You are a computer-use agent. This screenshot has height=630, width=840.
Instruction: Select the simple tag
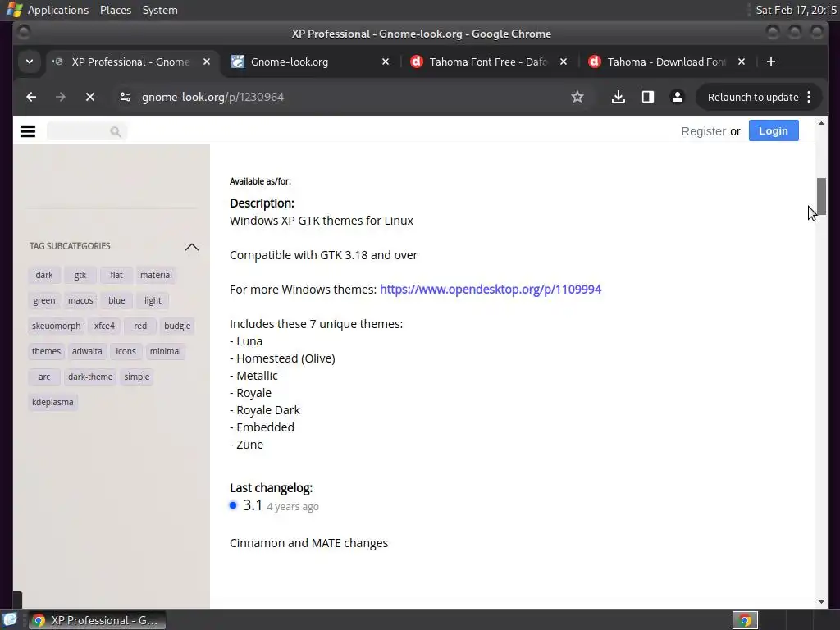(x=137, y=377)
